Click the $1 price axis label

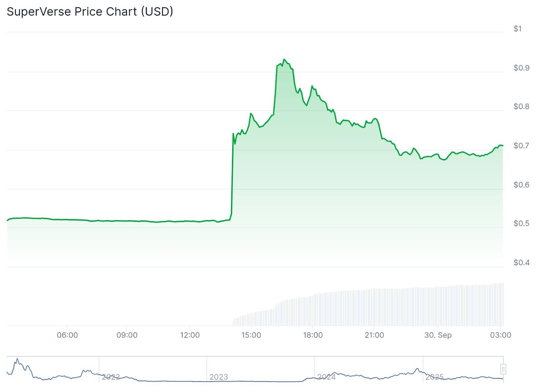click(517, 29)
